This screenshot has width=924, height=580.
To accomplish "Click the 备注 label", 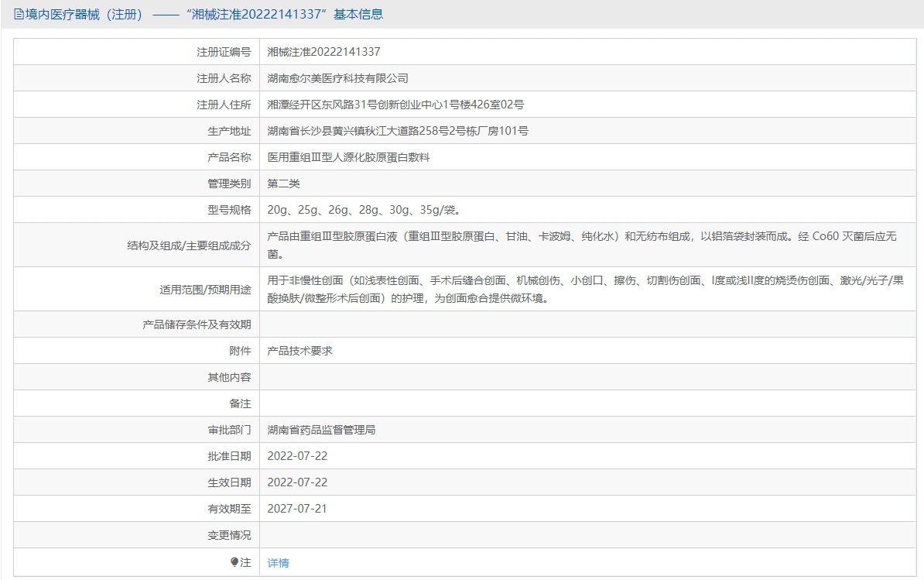I will point(241,403).
